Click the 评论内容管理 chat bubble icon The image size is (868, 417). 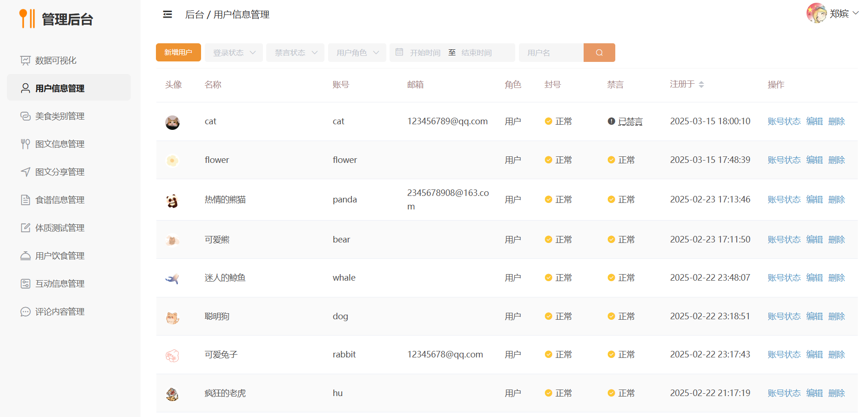[x=26, y=311]
